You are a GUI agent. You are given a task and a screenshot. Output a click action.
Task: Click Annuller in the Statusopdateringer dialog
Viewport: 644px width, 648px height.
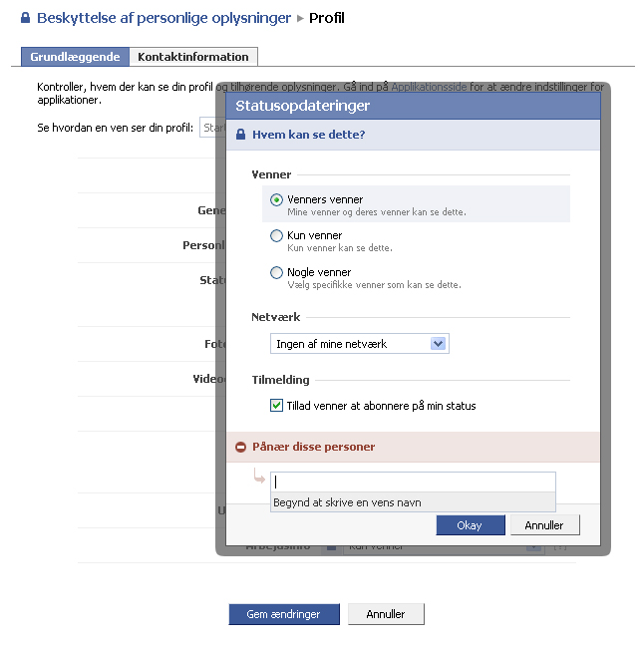coord(543,525)
